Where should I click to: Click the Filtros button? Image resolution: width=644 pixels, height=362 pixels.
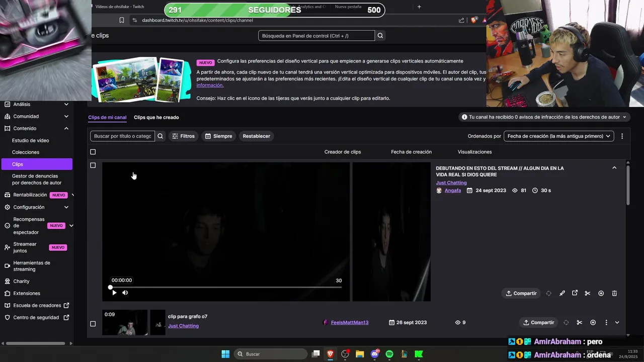tap(183, 136)
